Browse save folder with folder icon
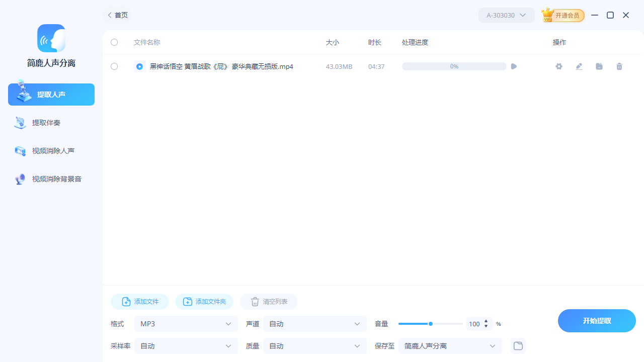Image resolution: width=644 pixels, height=362 pixels. pos(518,346)
